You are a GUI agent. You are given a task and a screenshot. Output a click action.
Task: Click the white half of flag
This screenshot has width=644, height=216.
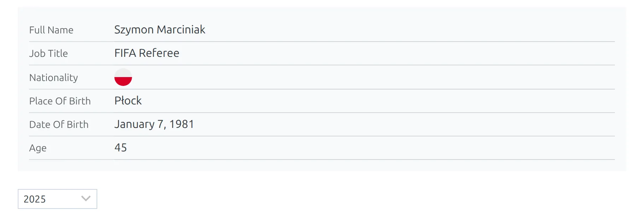(123, 73)
